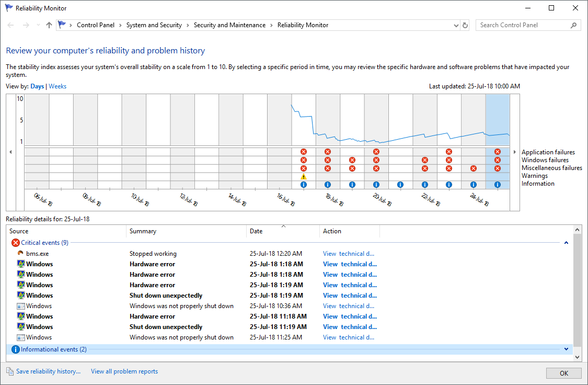
Task: Click the 19-Jul Windows failures error icon
Action: (352, 160)
